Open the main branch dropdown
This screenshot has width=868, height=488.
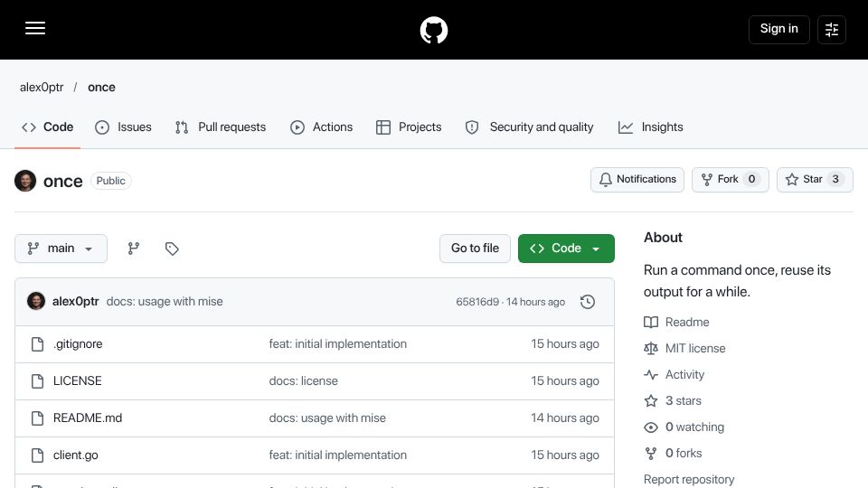61,249
